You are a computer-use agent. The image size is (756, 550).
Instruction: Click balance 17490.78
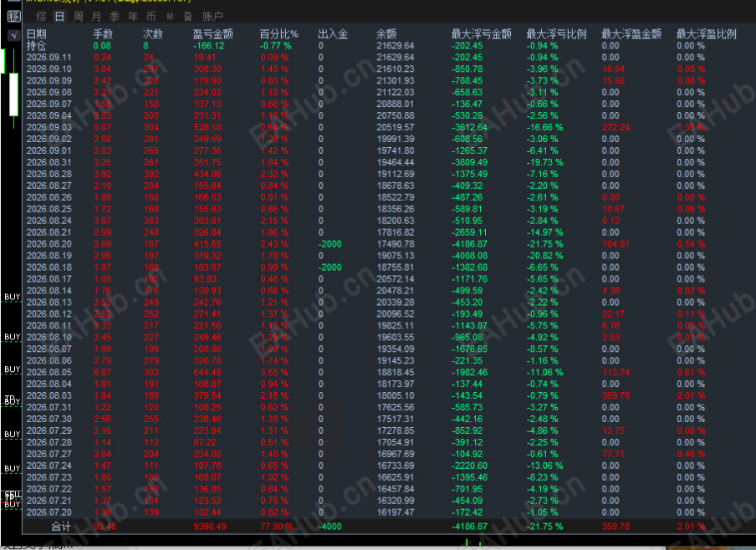[396, 244]
